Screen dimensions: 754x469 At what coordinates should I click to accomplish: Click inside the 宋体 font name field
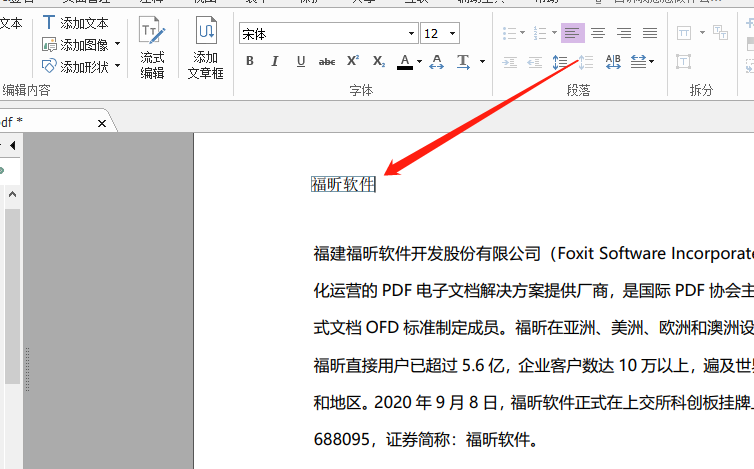tap(323, 34)
